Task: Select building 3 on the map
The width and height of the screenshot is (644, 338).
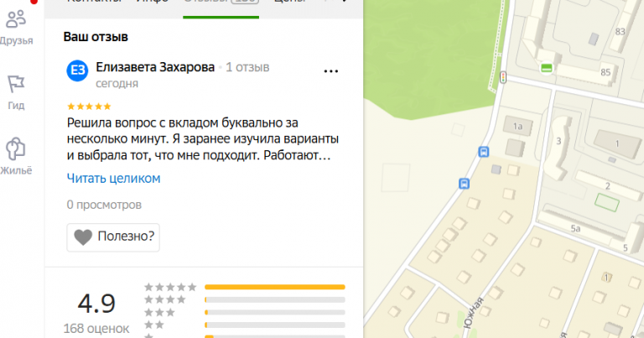Action: click(x=558, y=141)
